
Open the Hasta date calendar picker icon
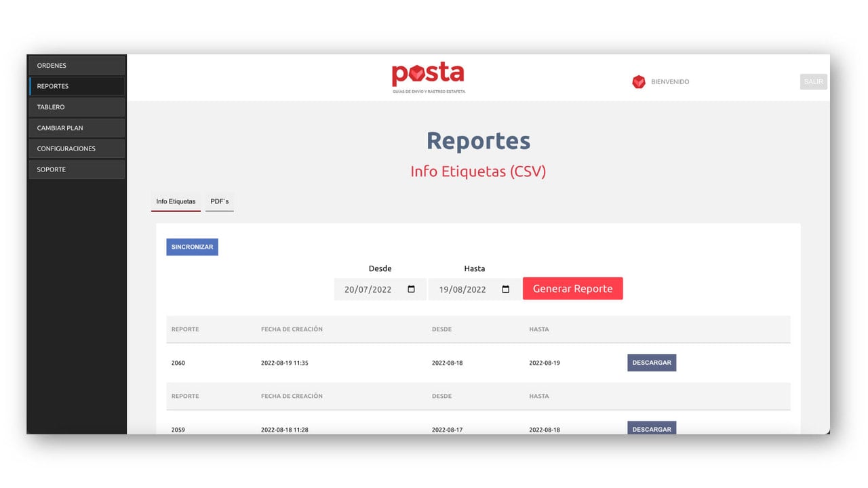click(506, 289)
